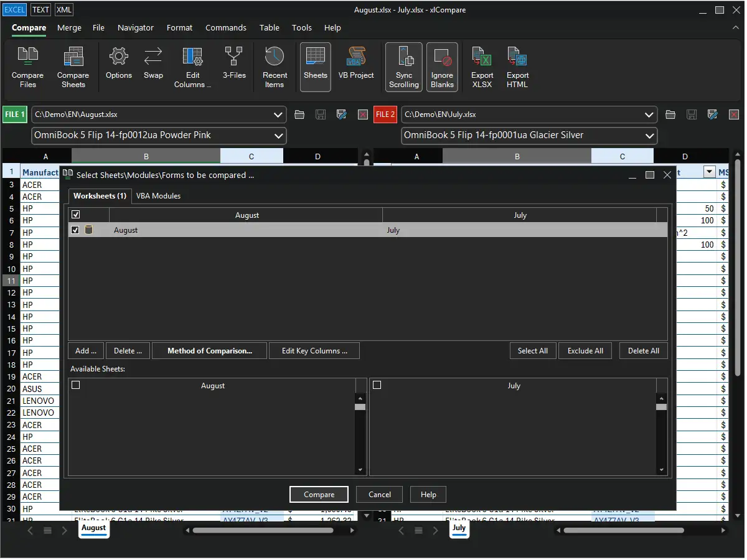Click the Compare Files icon
747x560 pixels.
pos(27,67)
